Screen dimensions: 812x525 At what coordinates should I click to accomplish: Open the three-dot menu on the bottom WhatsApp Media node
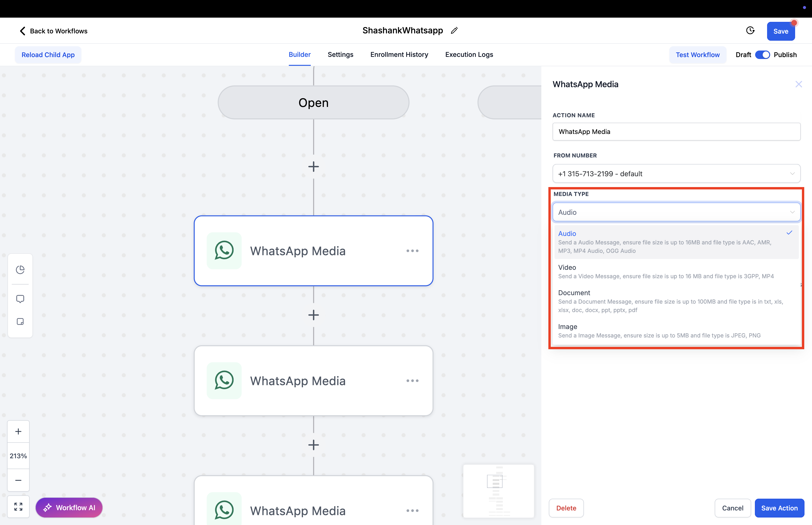pyautogui.click(x=412, y=511)
